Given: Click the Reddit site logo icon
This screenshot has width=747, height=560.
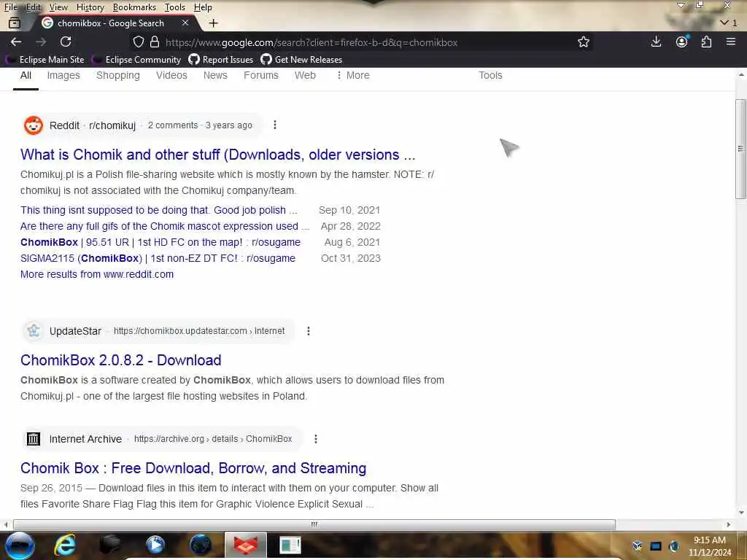Looking at the screenshot, I should (x=34, y=125).
